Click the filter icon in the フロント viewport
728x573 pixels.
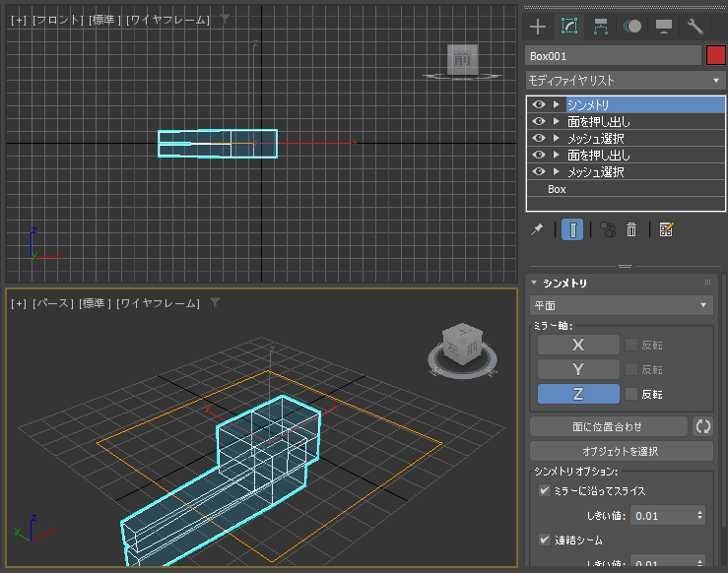(225, 19)
